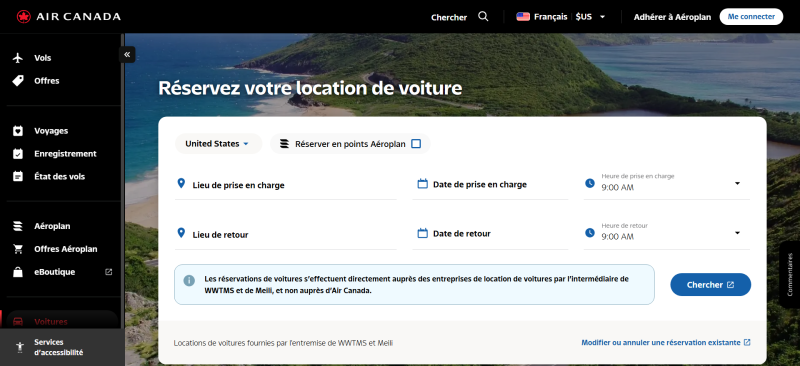Click the pickup date calendar icon

point(422,184)
